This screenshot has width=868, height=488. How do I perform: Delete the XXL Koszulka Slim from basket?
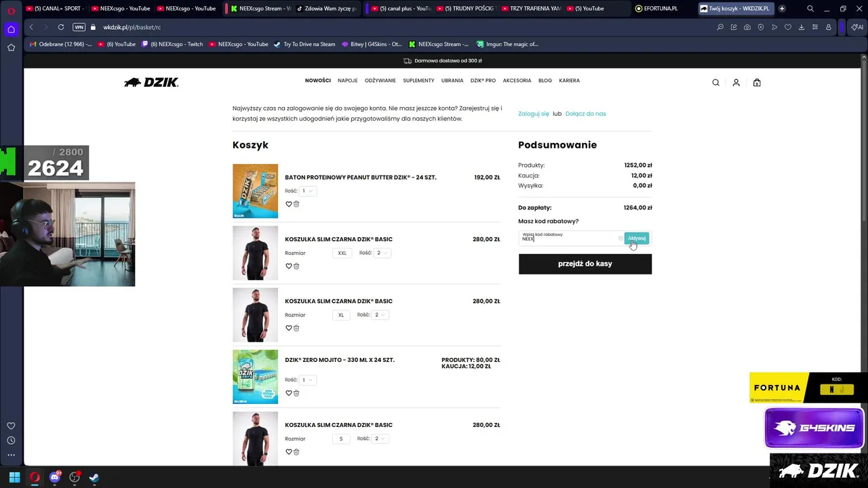click(x=296, y=266)
